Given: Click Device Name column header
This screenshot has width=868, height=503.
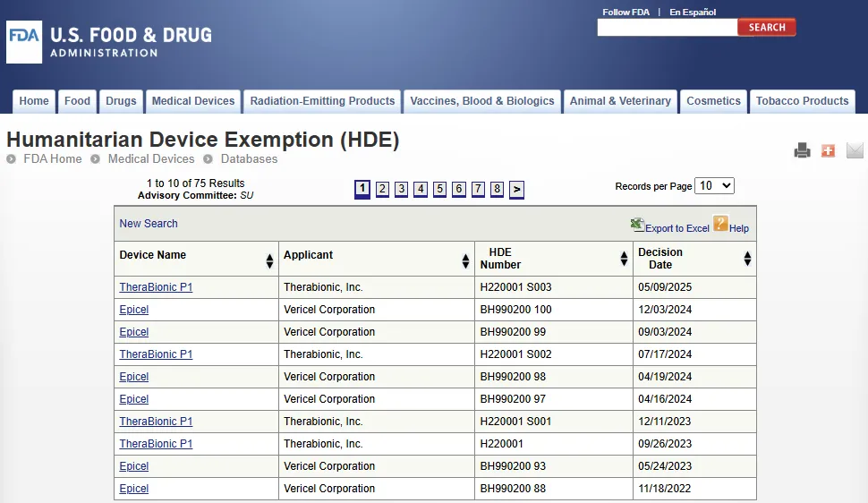Looking at the screenshot, I should click(x=153, y=255).
